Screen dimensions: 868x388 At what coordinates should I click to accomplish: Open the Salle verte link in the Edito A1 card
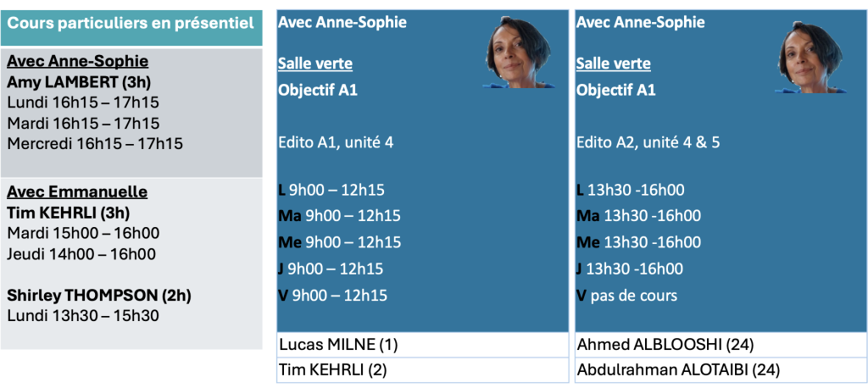tap(315, 64)
